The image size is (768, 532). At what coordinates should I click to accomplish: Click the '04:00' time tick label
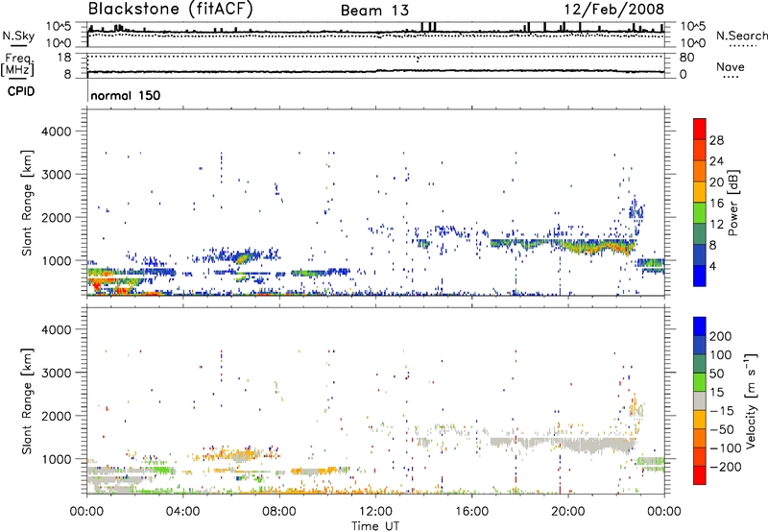(182, 512)
